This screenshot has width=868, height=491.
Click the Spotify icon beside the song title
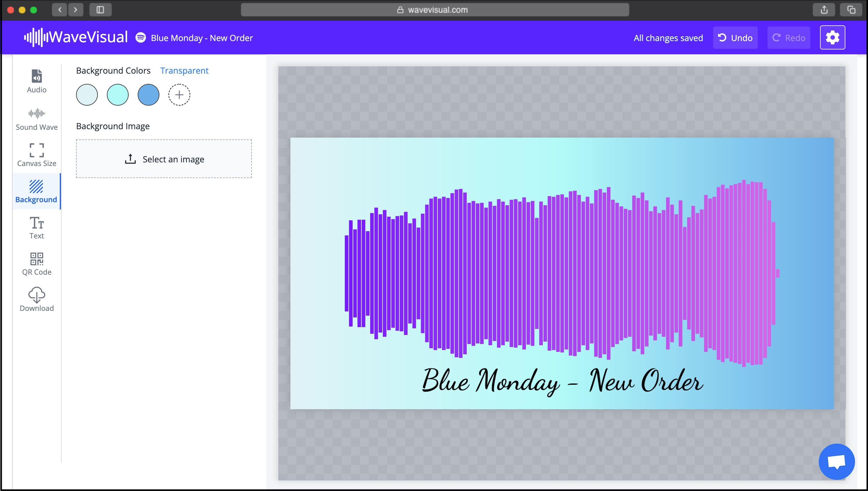tap(140, 38)
